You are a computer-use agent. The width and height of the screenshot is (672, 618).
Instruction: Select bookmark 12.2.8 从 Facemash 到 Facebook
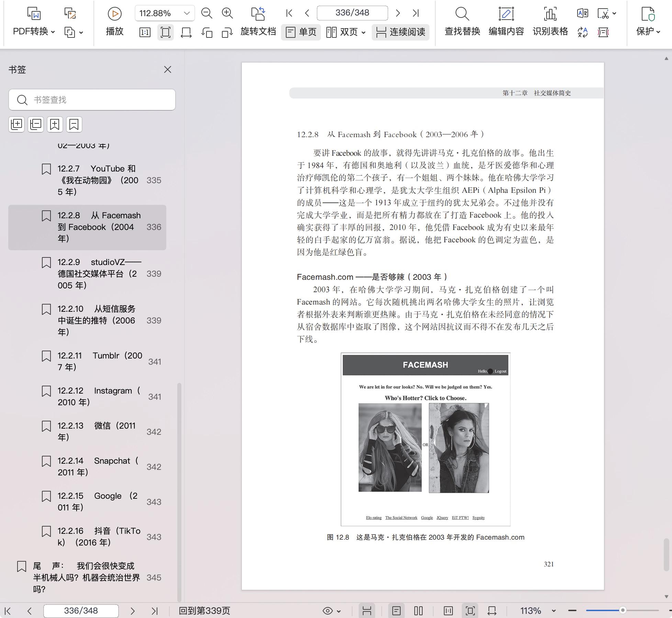tap(87, 227)
